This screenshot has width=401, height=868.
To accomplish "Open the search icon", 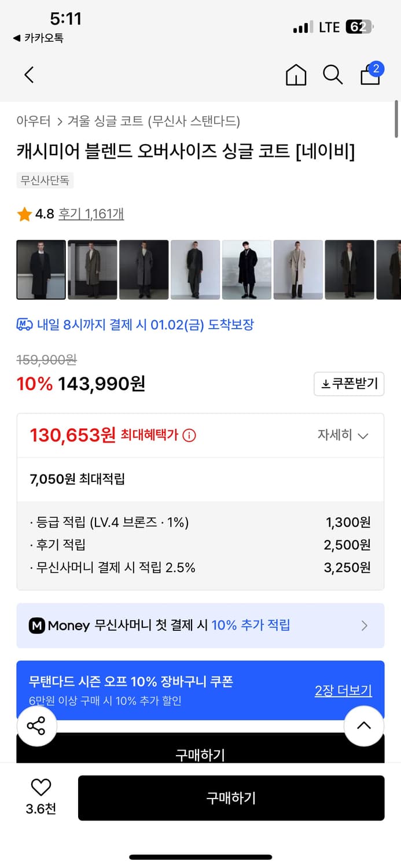I will [x=332, y=75].
